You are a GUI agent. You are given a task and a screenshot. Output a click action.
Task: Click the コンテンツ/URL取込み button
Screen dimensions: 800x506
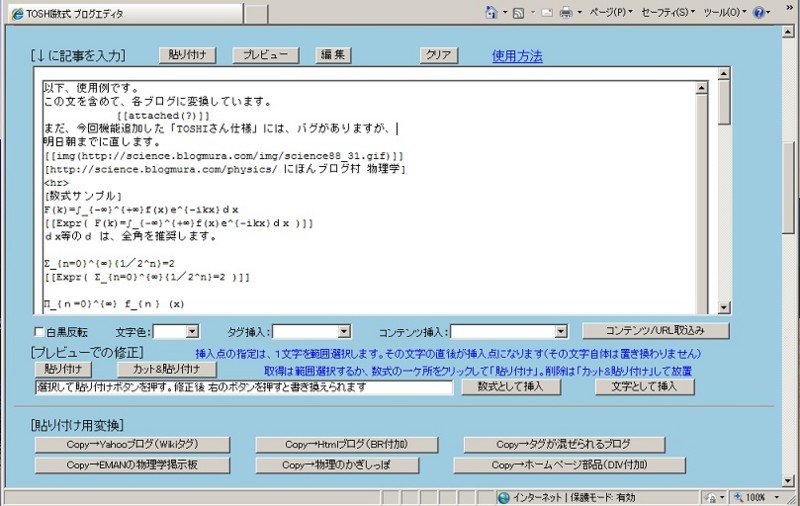click(656, 331)
